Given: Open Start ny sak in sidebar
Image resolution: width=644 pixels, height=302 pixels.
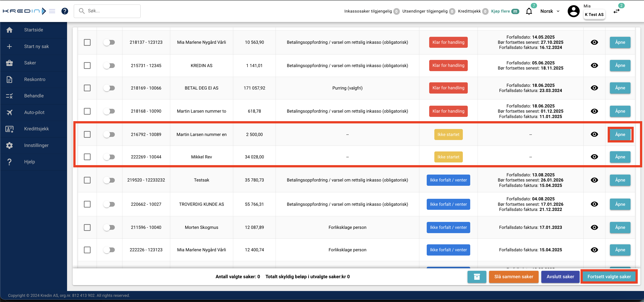Looking at the screenshot, I should pos(33,46).
